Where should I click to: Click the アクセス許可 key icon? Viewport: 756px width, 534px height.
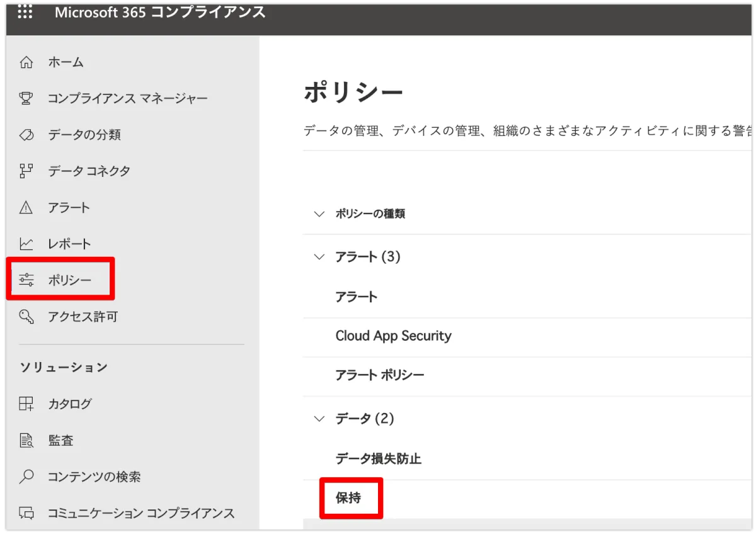pos(26,317)
